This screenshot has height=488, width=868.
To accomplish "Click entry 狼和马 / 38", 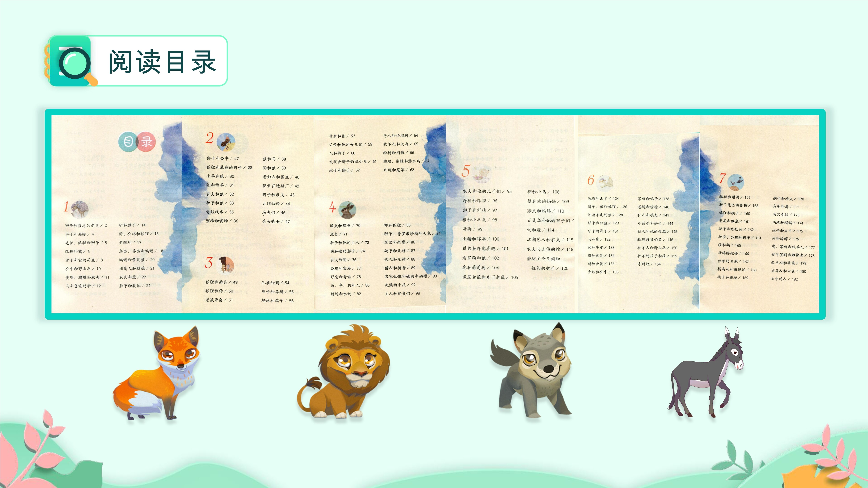I will 274,159.
